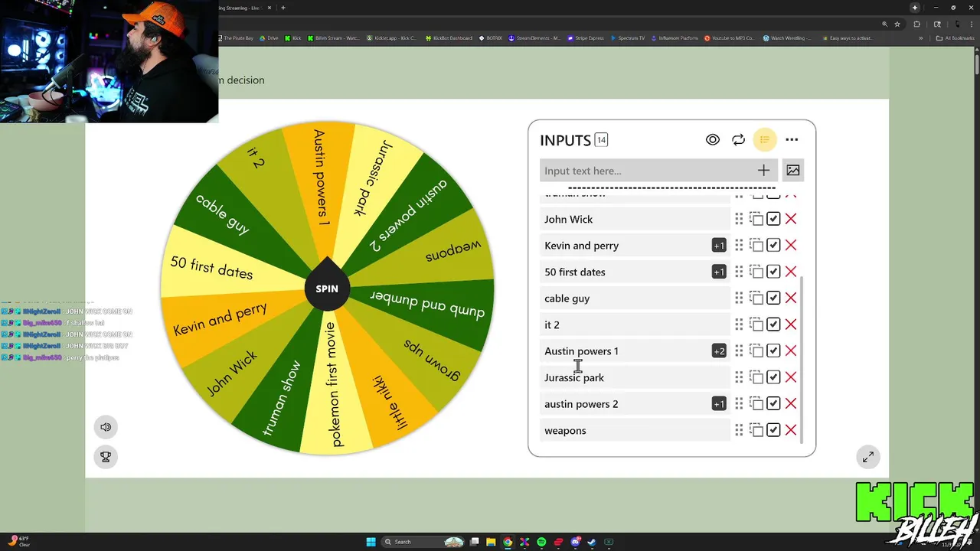The image size is (980, 551).
Task: Spin the wheel with the center SPIN button
Action: point(327,289)
